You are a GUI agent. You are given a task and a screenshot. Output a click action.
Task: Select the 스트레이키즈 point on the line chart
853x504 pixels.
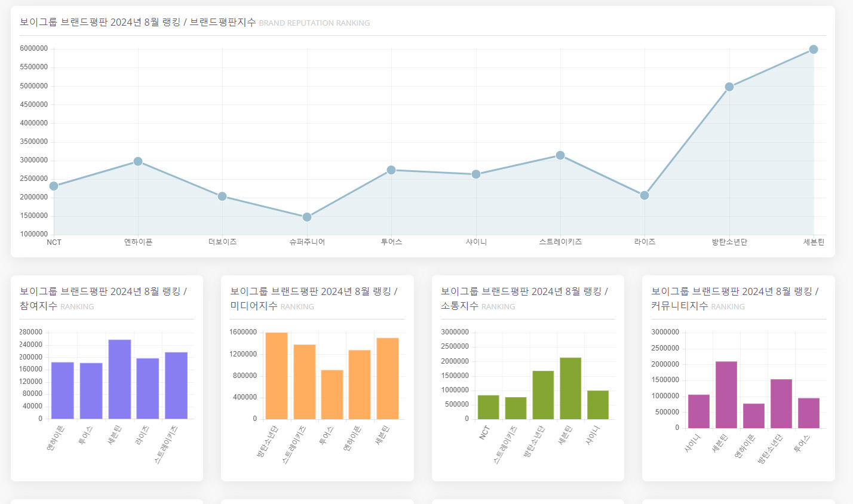[560, 155]
